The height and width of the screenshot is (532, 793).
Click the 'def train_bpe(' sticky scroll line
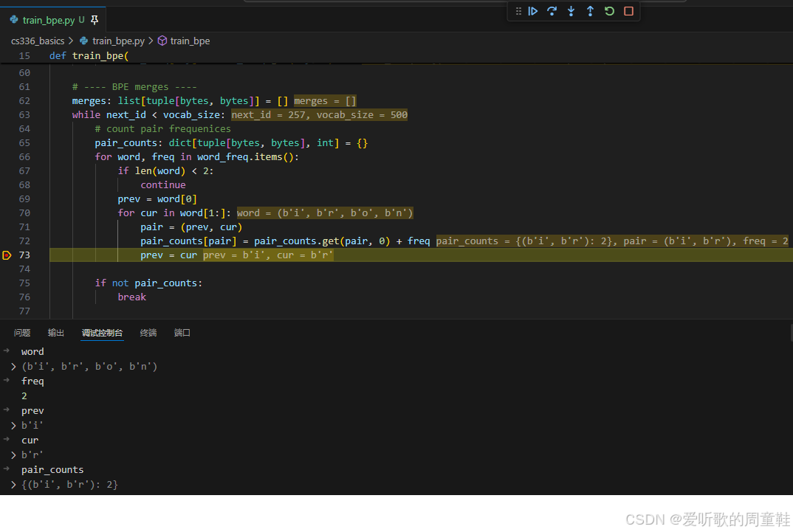(89, 56)
